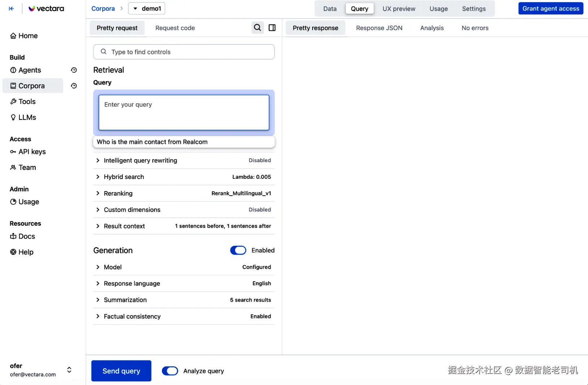Viewport: 588px width, 385px height.
Task: Toggle the Generation Enabled switch
Action: [238, 250]
